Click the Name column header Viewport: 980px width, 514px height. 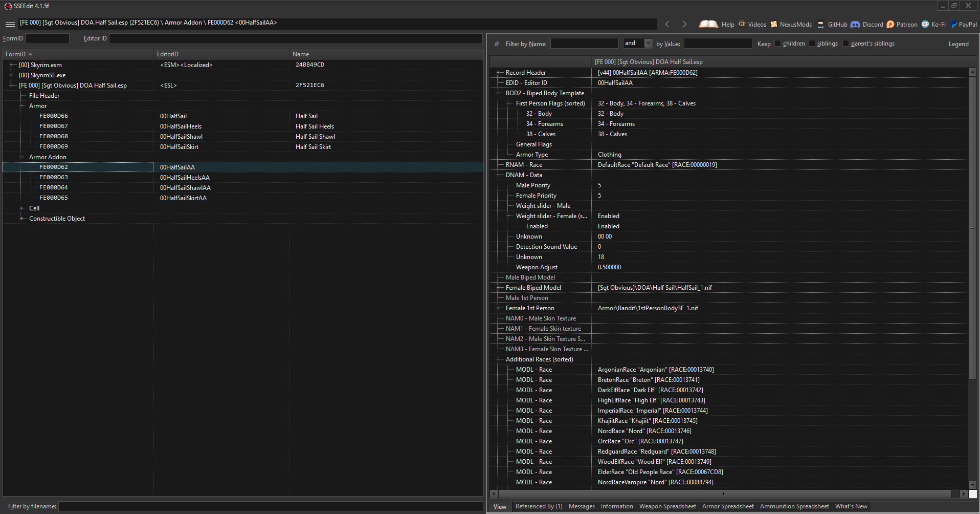click(x=386, y=54)
